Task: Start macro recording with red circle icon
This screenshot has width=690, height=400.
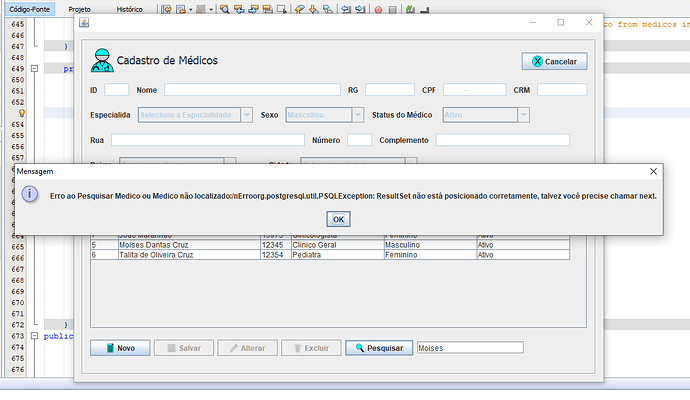Action: 378,10
